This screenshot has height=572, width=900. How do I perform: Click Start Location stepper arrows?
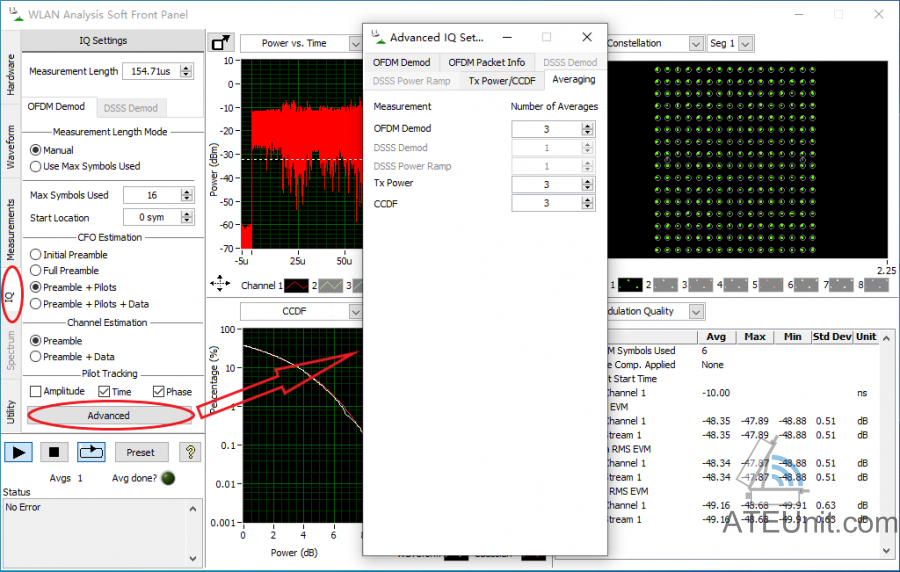(x=187, y=217)
